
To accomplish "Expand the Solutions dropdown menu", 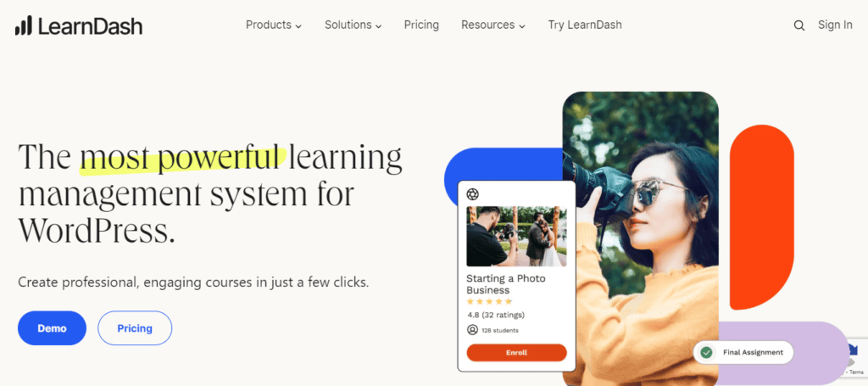I will pyautogui.click(x=353, y=25).
